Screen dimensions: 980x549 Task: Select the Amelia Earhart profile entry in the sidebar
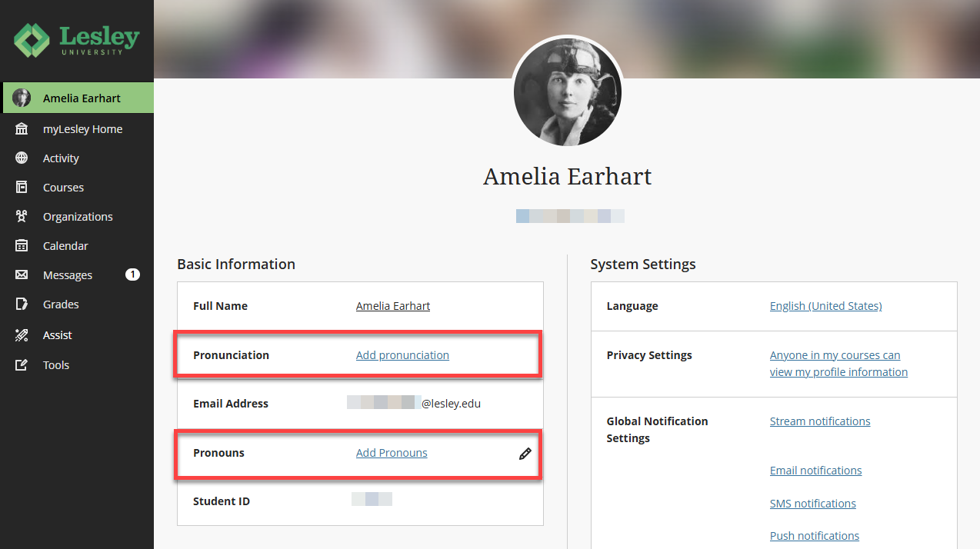tap(77, 98)
